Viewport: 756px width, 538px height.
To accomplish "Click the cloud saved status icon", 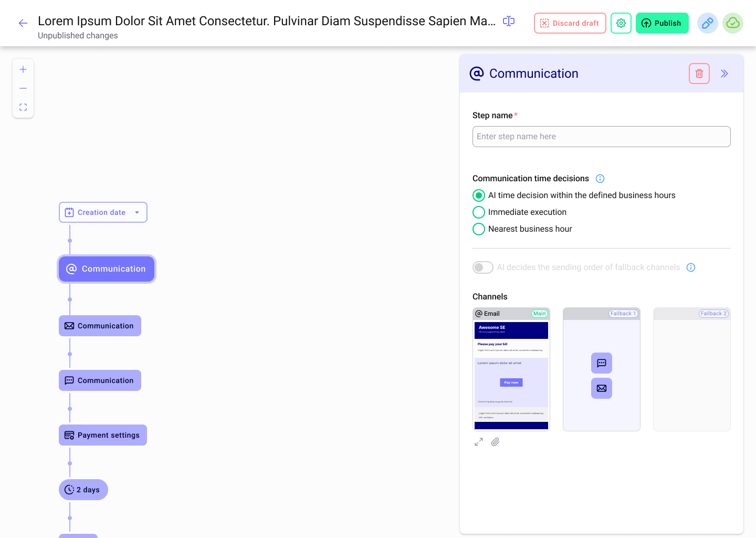I will [x=732, y=23].
